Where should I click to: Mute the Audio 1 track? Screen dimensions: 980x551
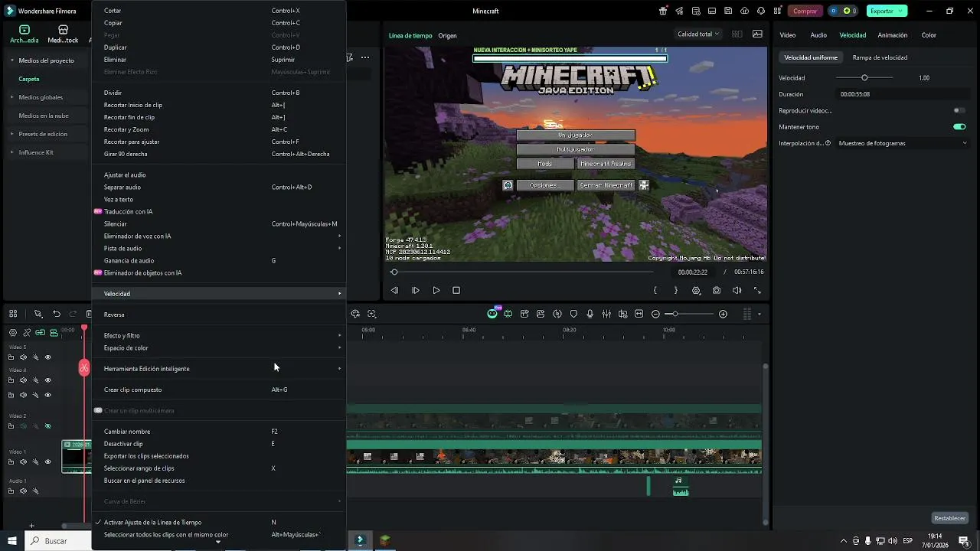tap(23, 491)
